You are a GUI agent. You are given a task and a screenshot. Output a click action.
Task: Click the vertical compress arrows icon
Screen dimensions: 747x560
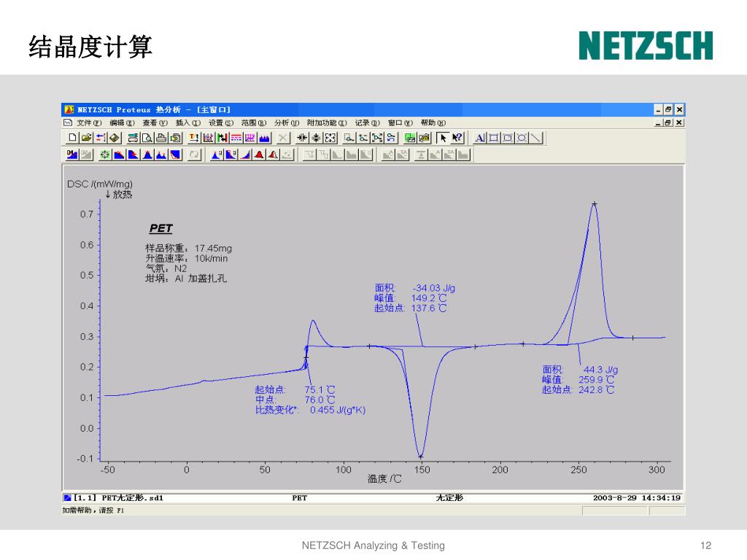coord(316,138)
